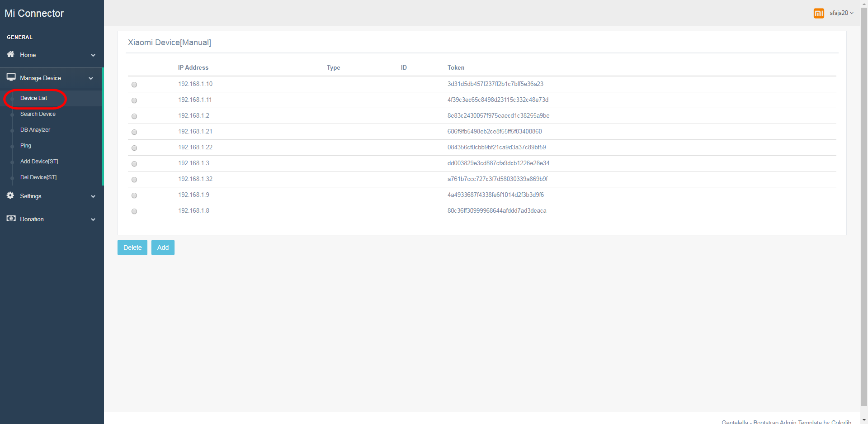The width and height of the screenshot is (868, 424).
Task: Select radio button for 192.168.1.11
Action: tap(134, 100)
